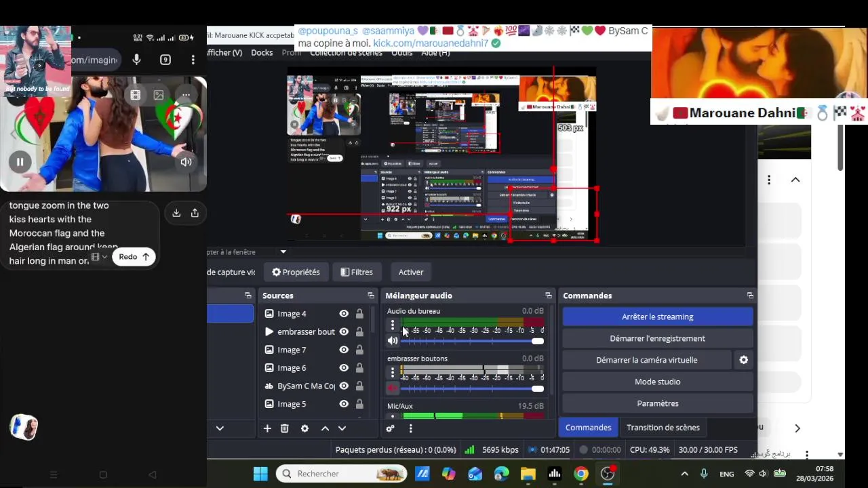This screenshot has height=488, width=868.
Task: Open more options dots on clip
Action: pyautogui.click(x=186, y=96)
